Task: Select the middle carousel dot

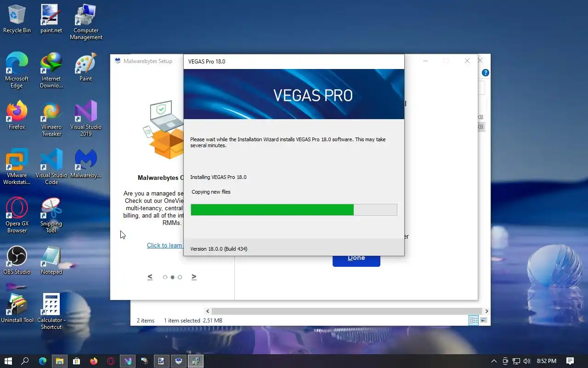Action: (x=172, y=277)
